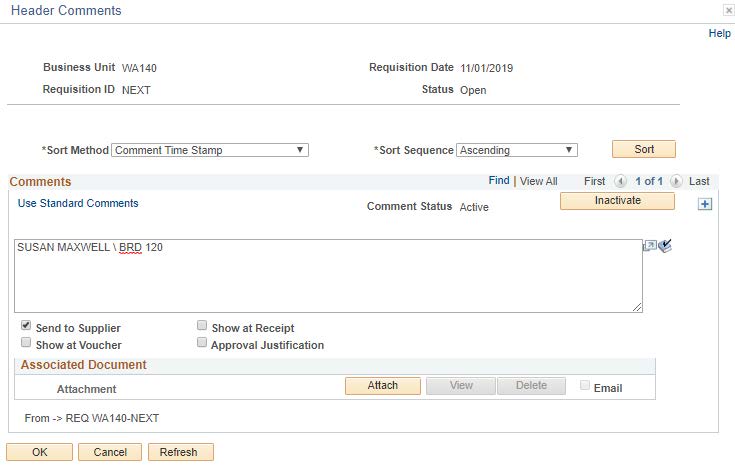Image resolution: width=735 pixels, height=470 pixels.
Task: Select the Find link in Comments header
Action: click(498, 181)
